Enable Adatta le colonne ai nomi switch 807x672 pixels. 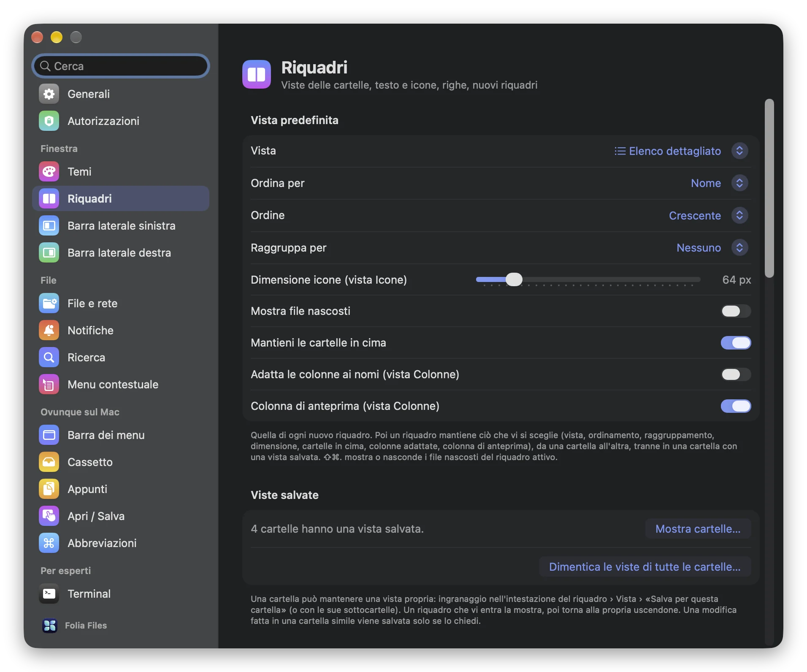click(x=736, y=374)
